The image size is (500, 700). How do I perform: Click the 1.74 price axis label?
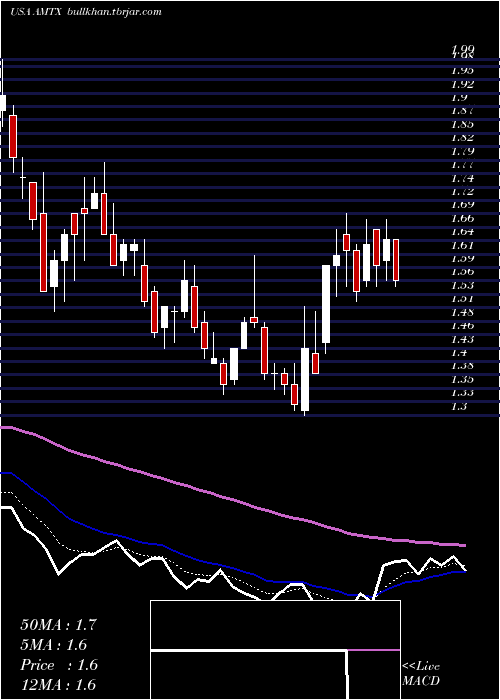[x=462, y=179]
